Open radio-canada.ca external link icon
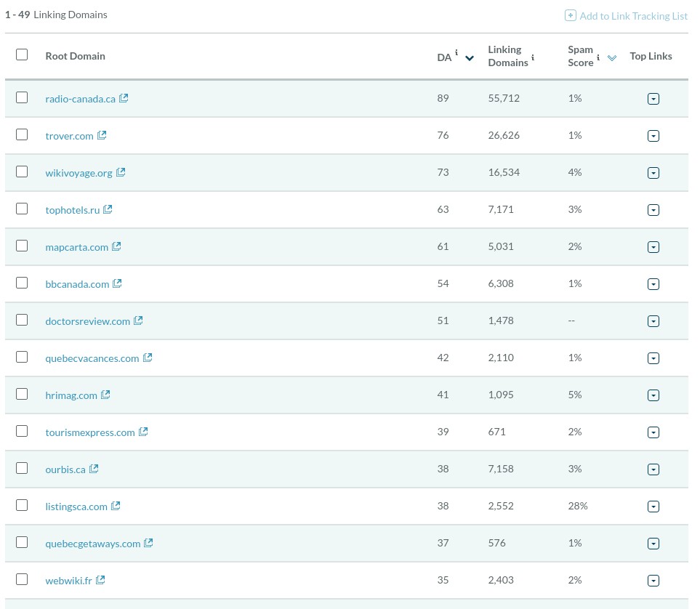This screenshot has height=609, width=700. (x=124, y=98)
